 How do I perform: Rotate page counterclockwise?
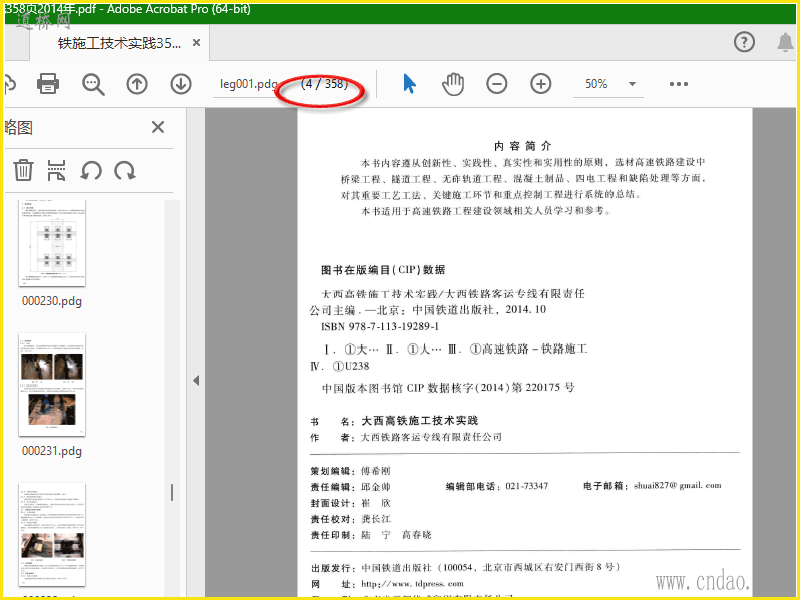[91, 170]
